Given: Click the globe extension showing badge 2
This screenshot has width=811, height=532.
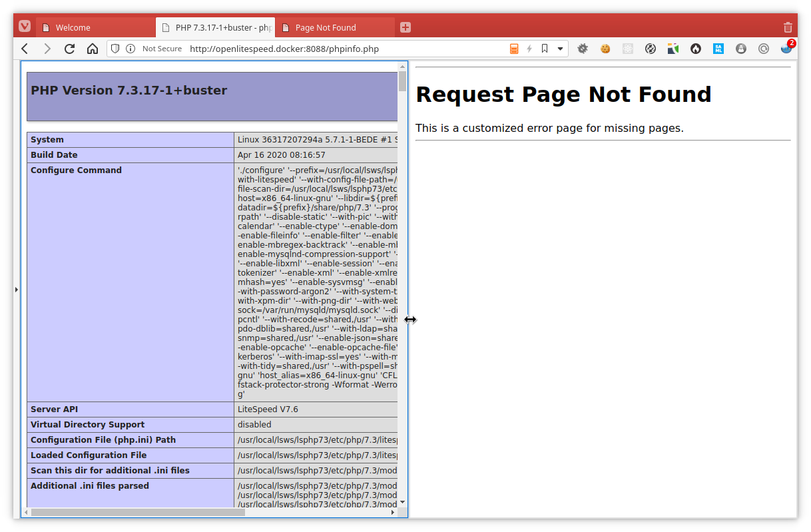Looking at the screenshot, I should click(786, 49).
